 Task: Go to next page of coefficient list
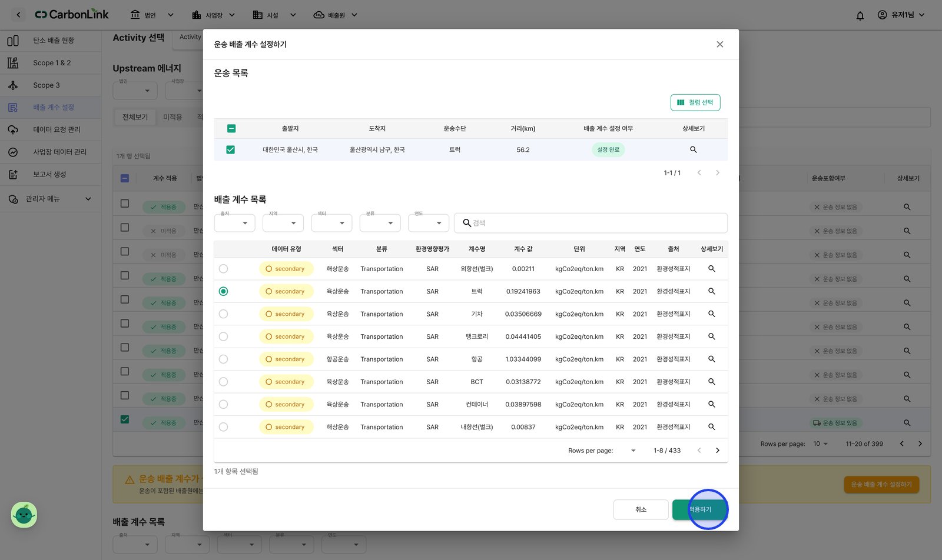[717, 451]
